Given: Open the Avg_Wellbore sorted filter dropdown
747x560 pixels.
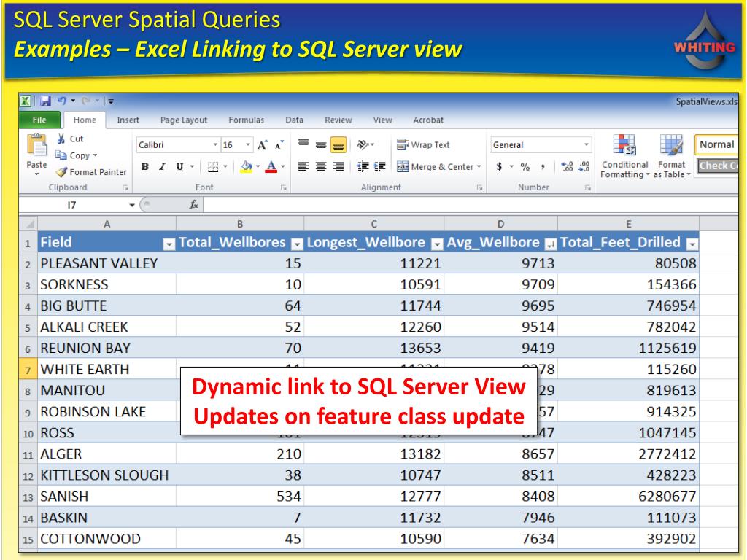Looking at the screenshot, I should click(550, 244).
